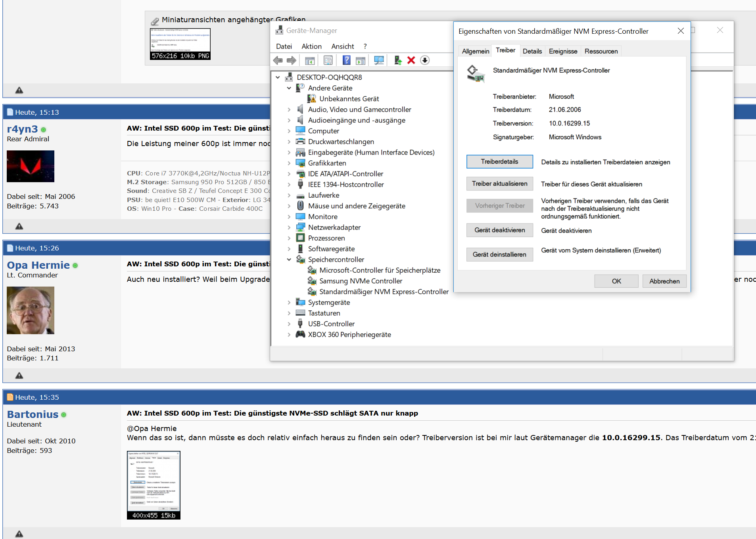756x539 pixels.
Task: Switch to the Details tab
Action: [x=532, y=51]
